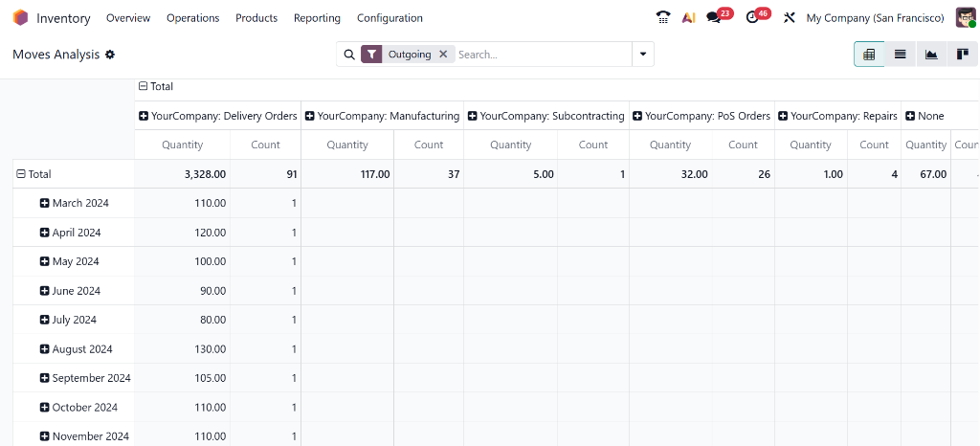
Task: Open the AI assistant icon
Action: (x=688, y=17)
